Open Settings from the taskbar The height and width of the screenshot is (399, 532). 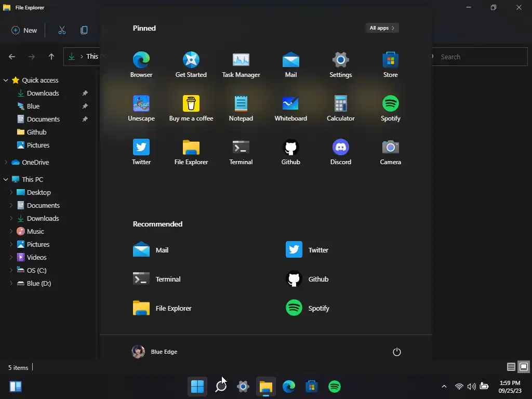[243, 386]
